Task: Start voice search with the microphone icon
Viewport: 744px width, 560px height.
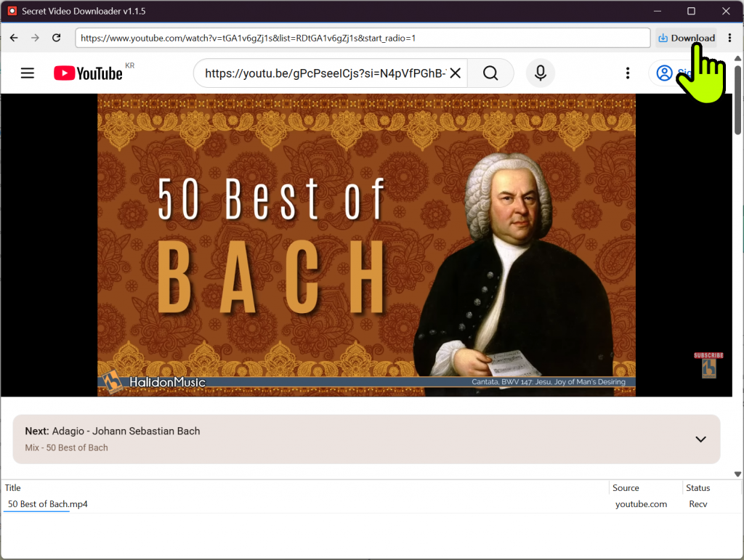Action: pos(541,73)
